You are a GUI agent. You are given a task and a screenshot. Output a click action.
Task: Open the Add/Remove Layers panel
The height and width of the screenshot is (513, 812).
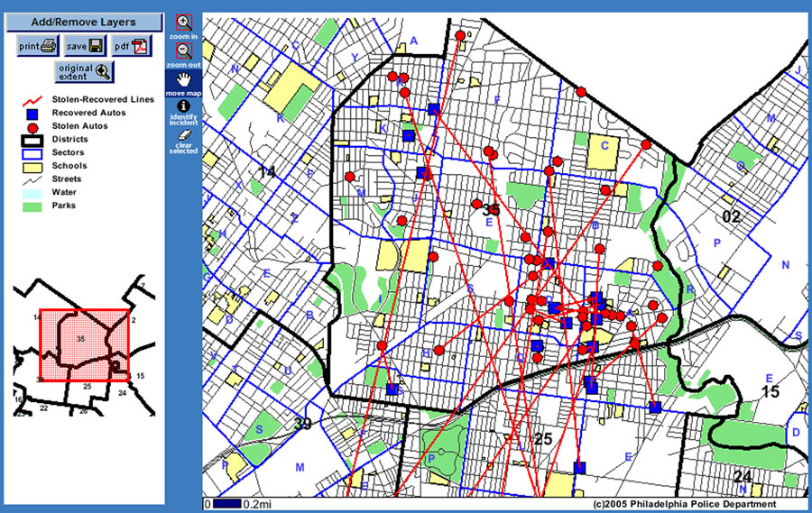pos(84,23)
